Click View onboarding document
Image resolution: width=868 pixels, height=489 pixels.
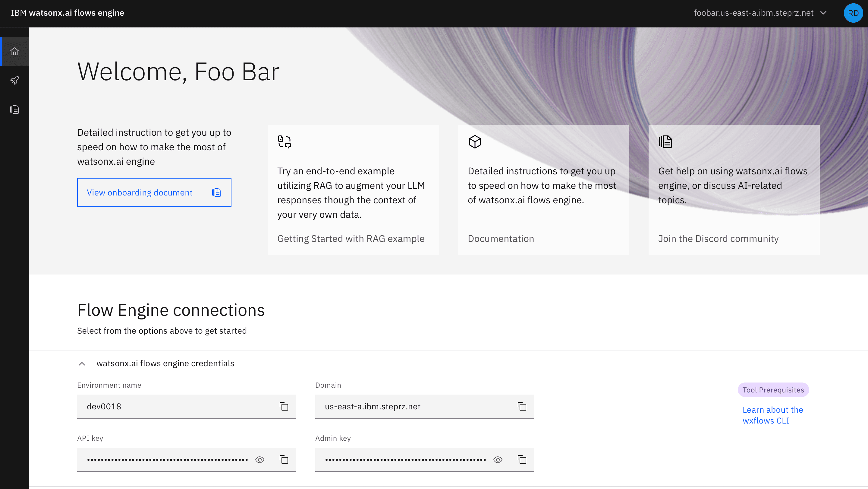140,192
